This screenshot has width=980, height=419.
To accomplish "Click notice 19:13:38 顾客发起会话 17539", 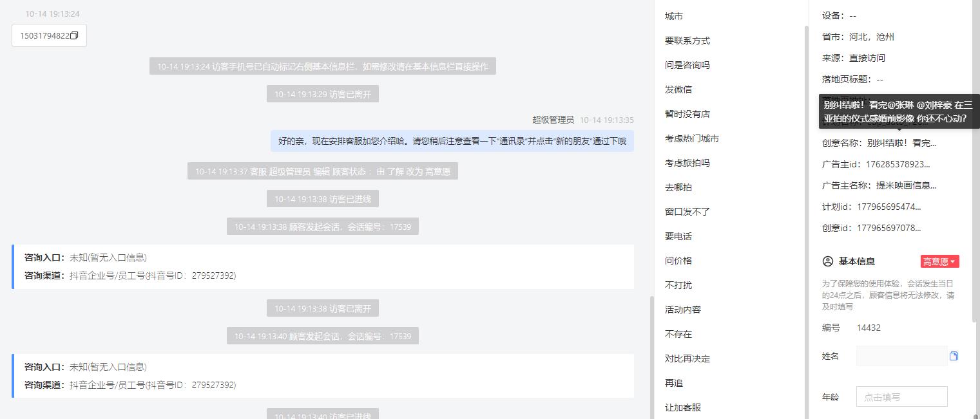I will click(x=323, y=227).
